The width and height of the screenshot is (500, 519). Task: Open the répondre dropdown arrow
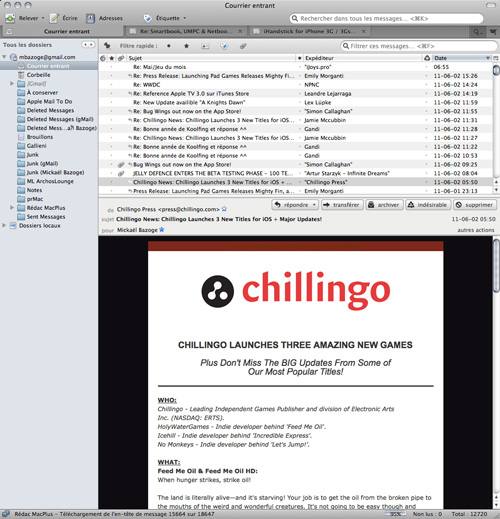tap(314, 205)
